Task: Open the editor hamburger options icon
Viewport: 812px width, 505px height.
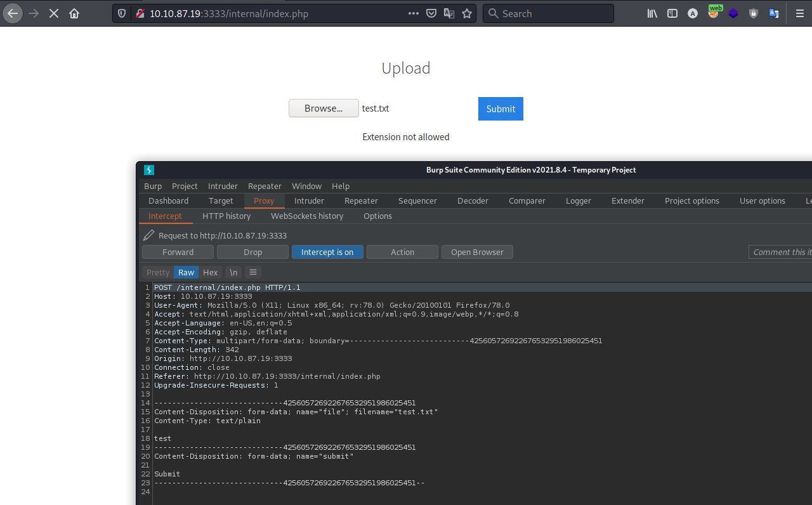Action: pyautogui.click(x=253, y=272)
